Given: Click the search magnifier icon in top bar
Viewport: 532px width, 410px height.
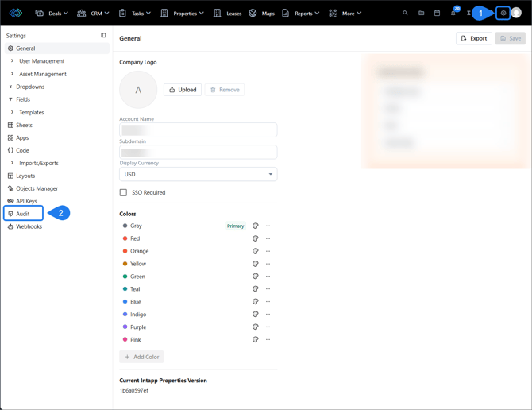Looking at the screenshot, I should [405, 14].
